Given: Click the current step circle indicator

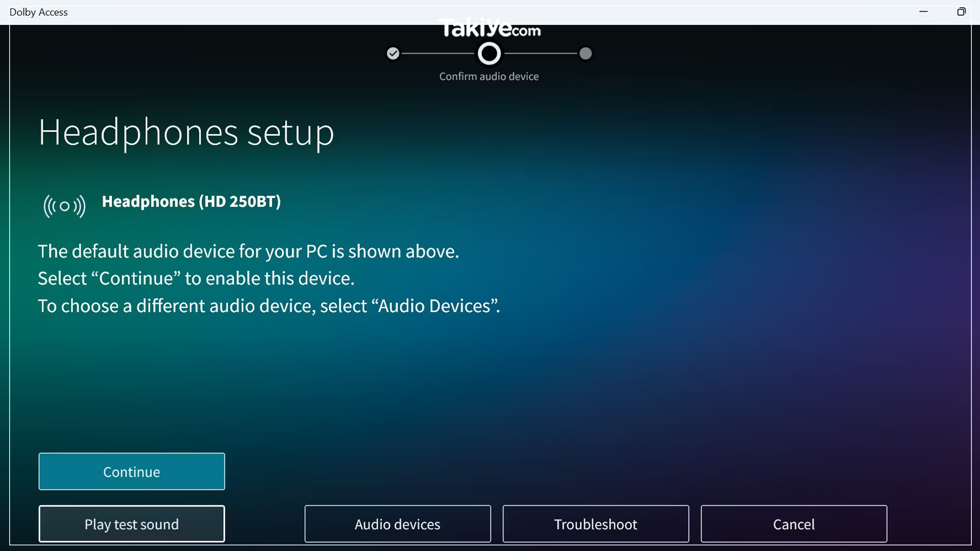Looking at the screenshot, I should [489, 54].
